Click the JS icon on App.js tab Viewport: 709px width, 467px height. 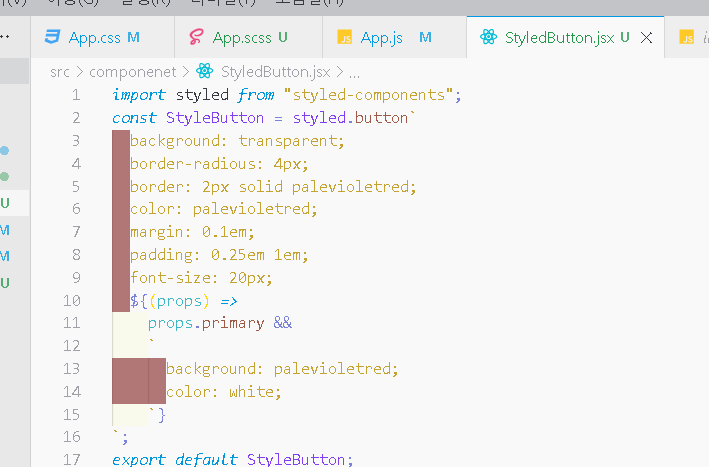tap(345, 37)
